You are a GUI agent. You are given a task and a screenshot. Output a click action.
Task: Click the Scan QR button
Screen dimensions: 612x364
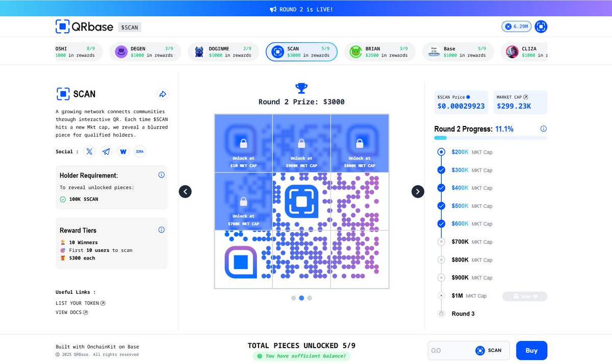pos(525,296)
